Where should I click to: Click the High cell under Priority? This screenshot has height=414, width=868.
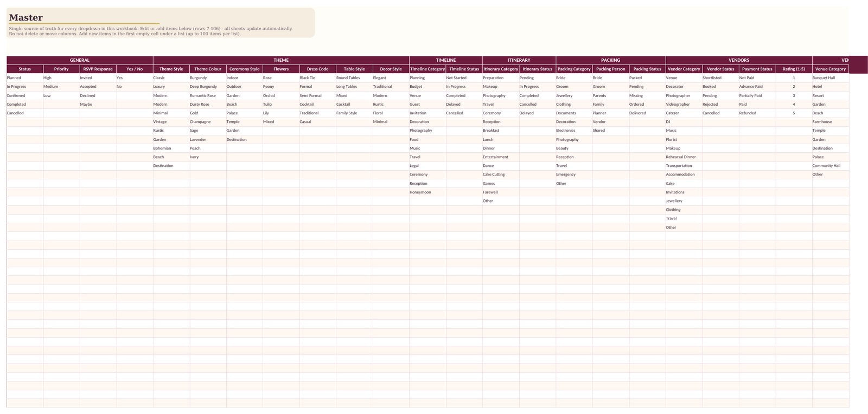pos(61,78)
